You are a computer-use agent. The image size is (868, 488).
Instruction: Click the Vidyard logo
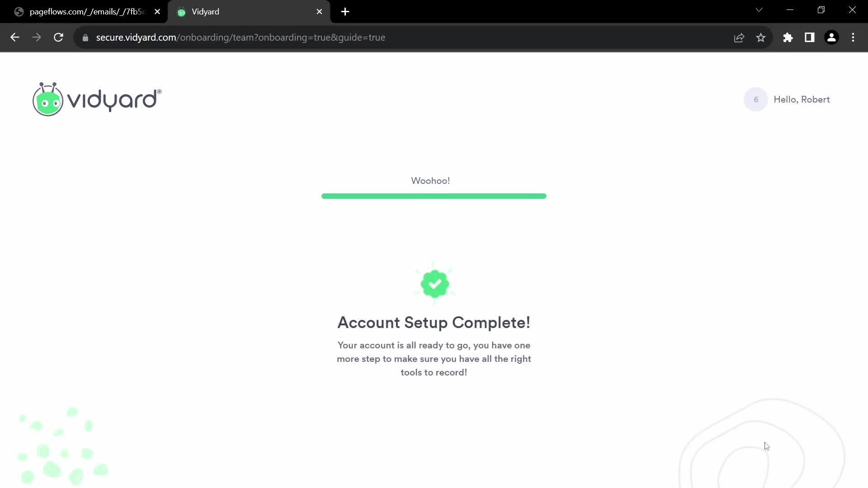tap(97, 99)
